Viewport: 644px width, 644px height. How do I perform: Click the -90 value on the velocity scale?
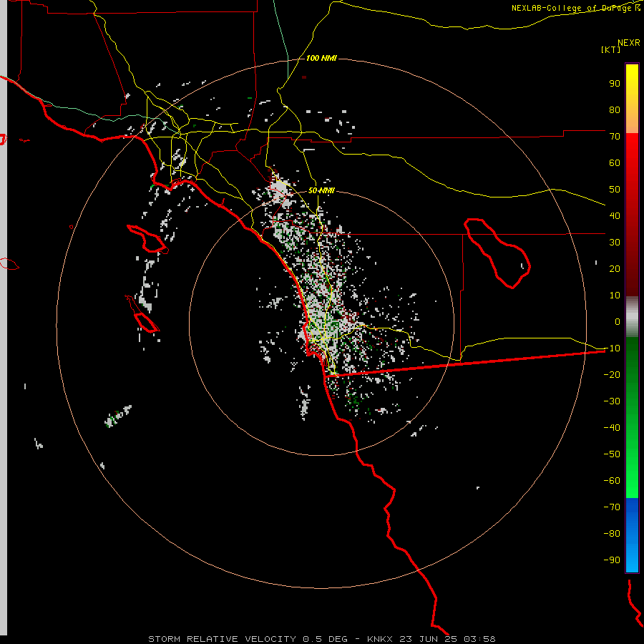pyautogui.click(x=612, y=560)
